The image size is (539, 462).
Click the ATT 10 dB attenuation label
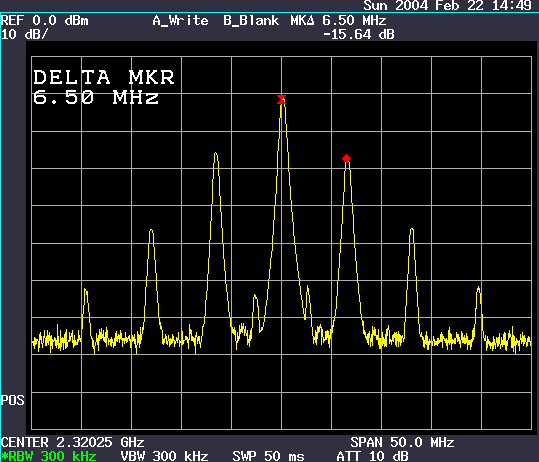[373, 456]
